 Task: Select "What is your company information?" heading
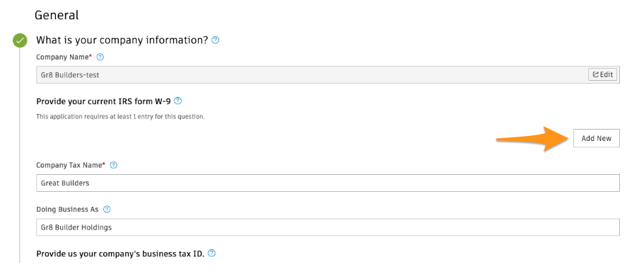click(122, 40)
